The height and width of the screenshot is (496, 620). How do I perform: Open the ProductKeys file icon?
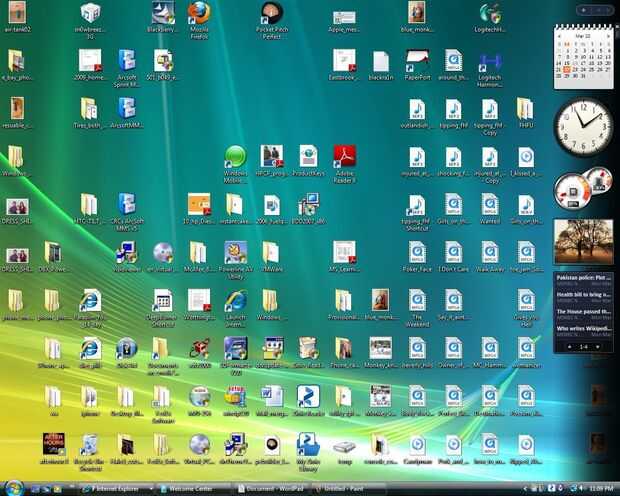click(x=308, y=160)
